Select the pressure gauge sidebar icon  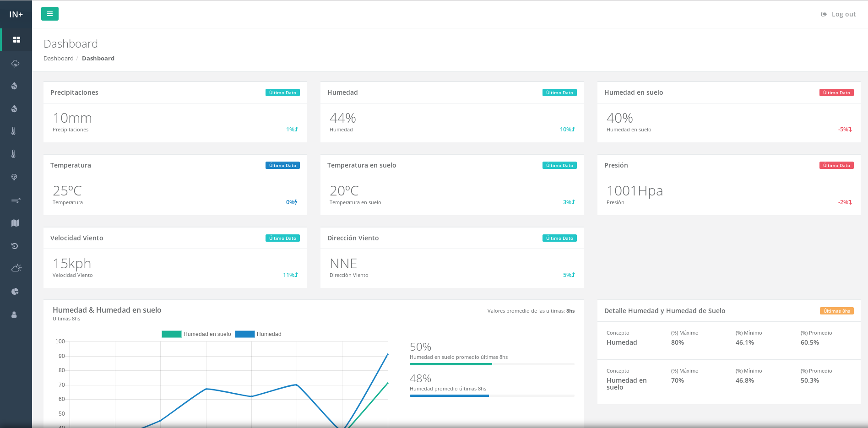[15, 177]
